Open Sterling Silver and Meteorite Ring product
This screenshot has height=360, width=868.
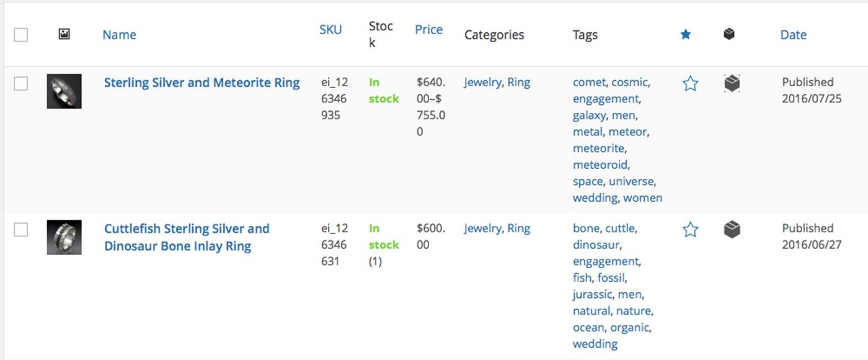pos(202,83)
